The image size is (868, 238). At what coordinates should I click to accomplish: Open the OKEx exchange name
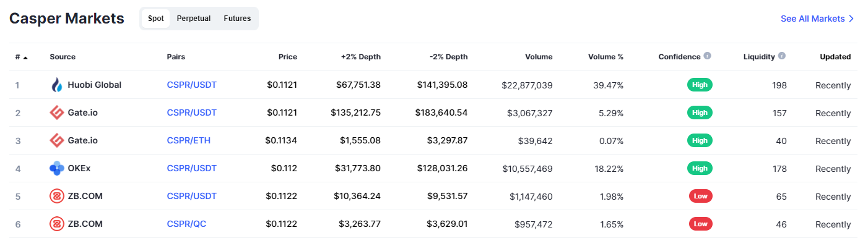(79, 168)
